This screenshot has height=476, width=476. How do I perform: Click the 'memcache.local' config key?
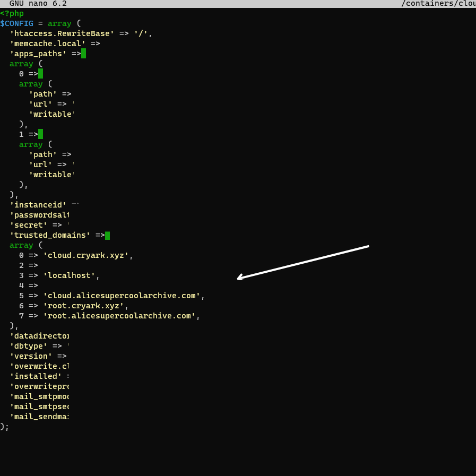point(47,44)
